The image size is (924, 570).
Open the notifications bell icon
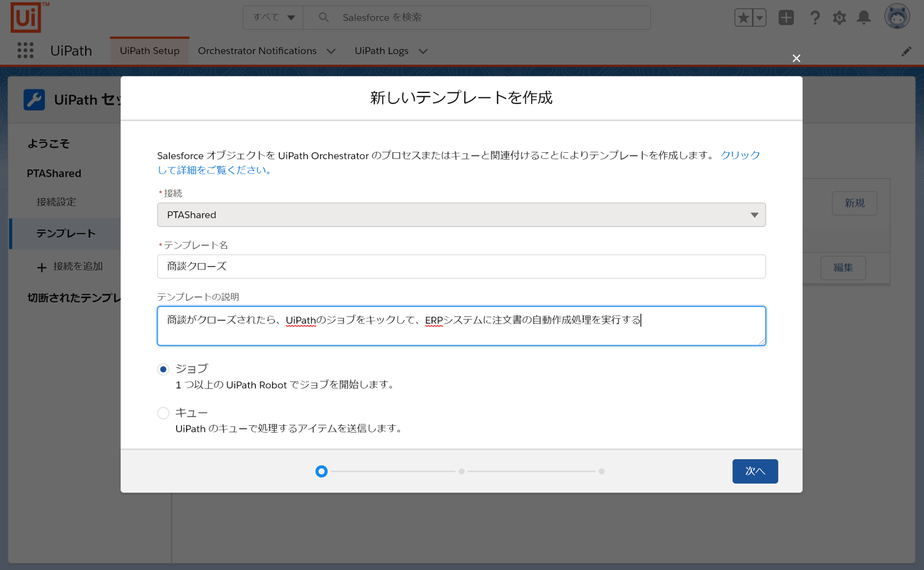click(x=864, y=18)
